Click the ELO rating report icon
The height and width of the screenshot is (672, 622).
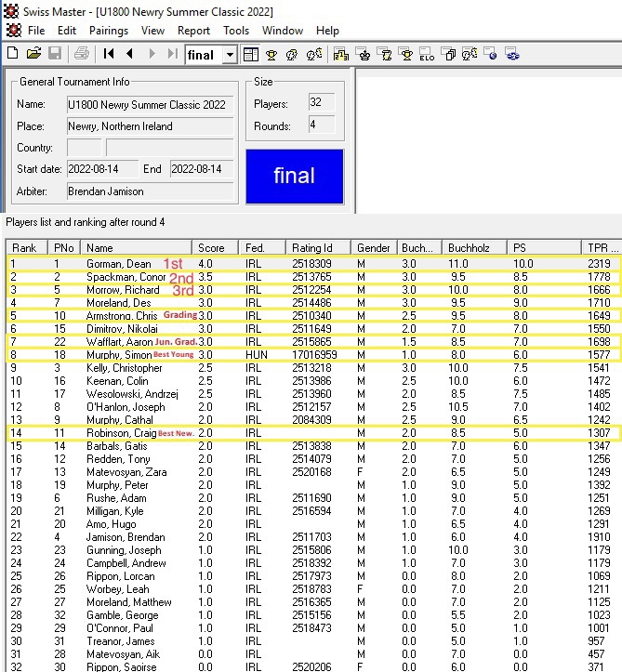pyautogui.click(x=427, y=55)
